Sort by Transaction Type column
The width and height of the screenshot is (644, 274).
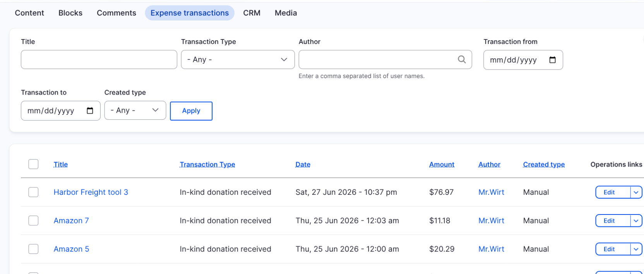[x=207, y=165]
